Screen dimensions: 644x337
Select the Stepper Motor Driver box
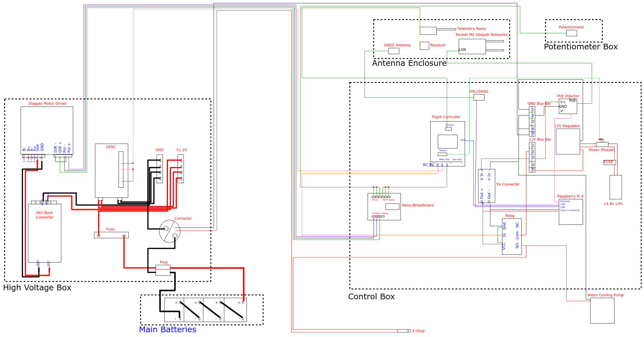[x=47, y=131]
